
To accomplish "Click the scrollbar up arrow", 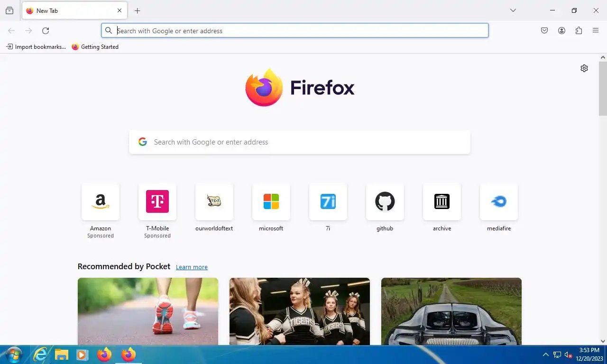I will pyautogui.click(x=603, y=57).
